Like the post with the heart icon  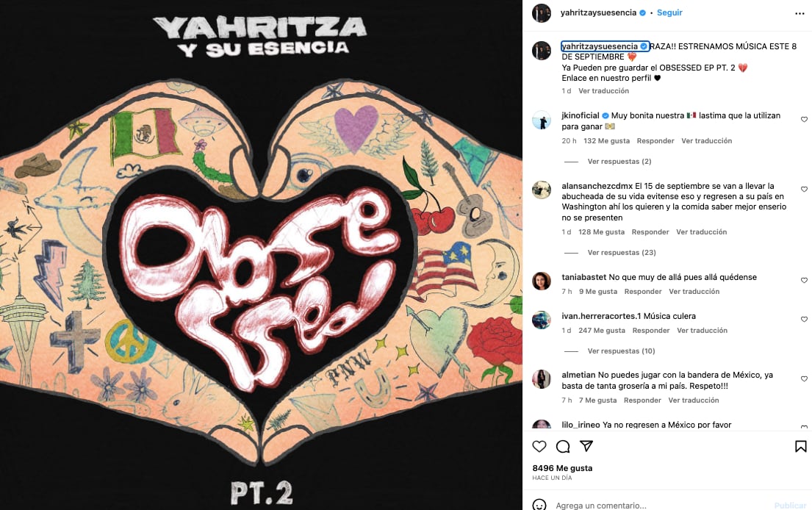(x=539, y=446)
